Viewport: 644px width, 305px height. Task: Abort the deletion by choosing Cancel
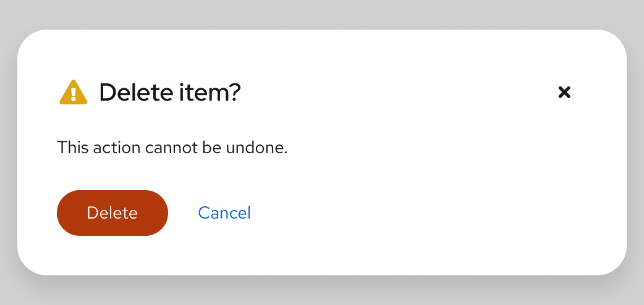coord(224,213)
